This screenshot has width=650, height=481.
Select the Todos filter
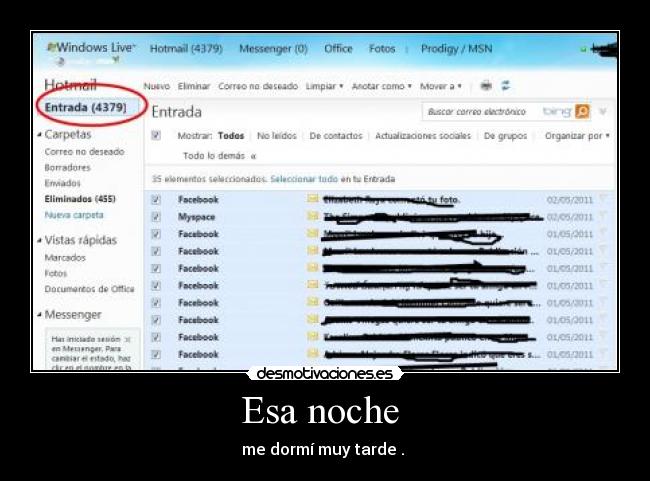[x=231, y=136]
